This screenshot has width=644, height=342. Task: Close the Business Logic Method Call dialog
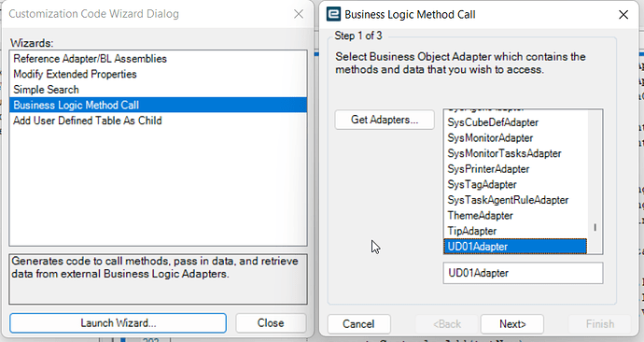pyautogui.click(x=623, y=14)
